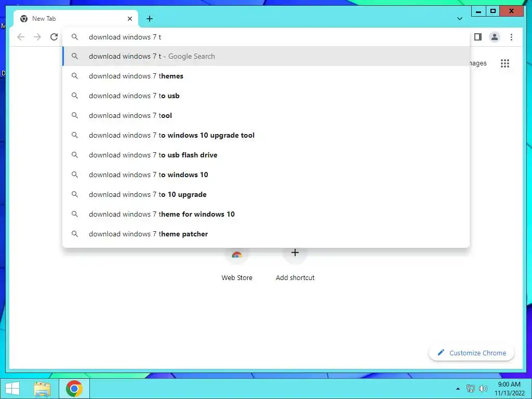
Task: Pick 'windows 7 to windows 10 upgrade tool'
Action: pos(267,135)
